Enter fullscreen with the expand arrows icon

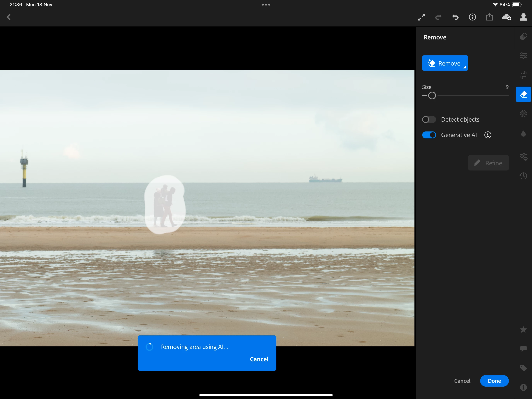tap(421, 17)
